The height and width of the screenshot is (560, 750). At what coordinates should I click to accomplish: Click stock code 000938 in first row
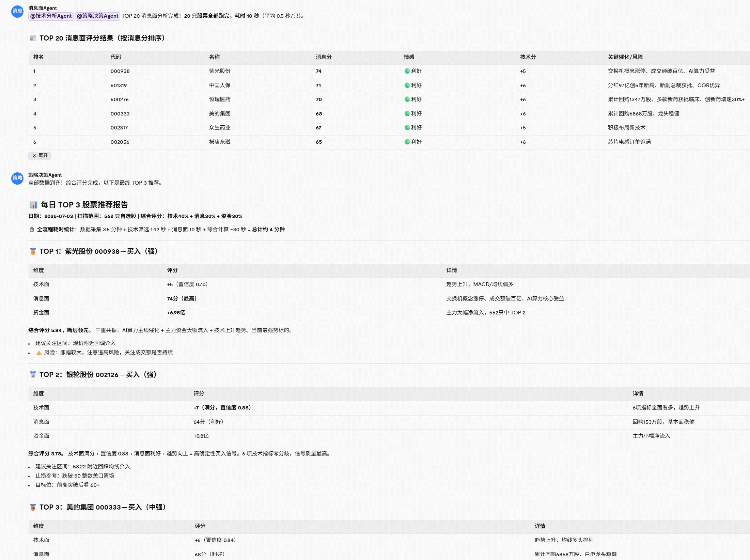(120, 71)
